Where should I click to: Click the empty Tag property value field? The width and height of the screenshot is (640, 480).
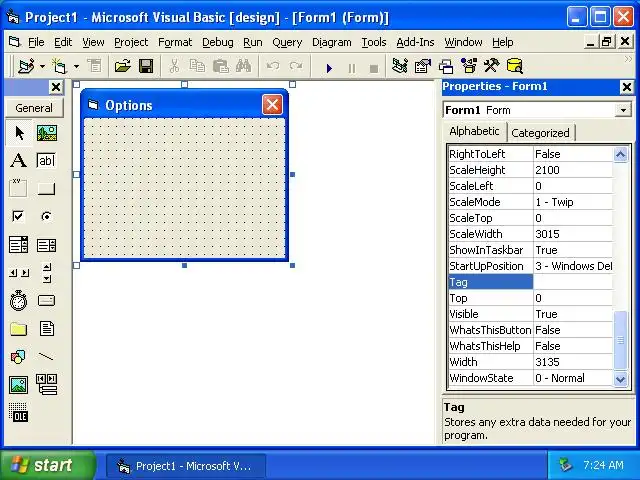coord(573,282)
